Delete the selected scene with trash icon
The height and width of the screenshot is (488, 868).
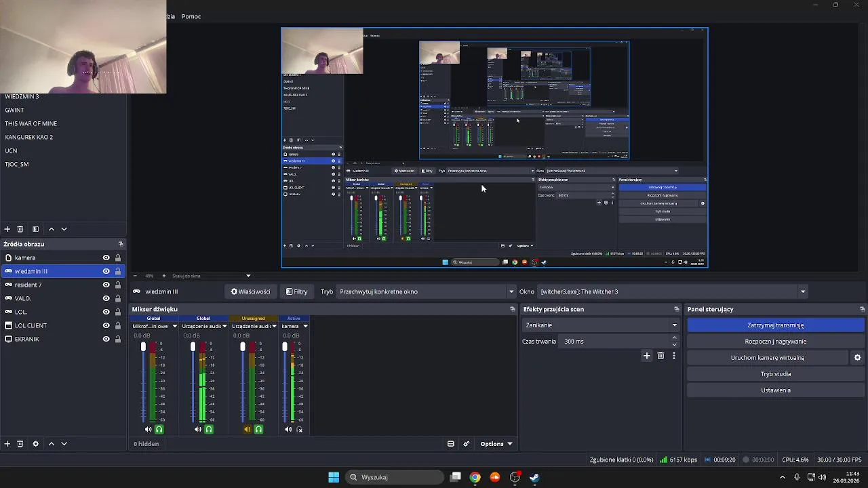(20, 229)
